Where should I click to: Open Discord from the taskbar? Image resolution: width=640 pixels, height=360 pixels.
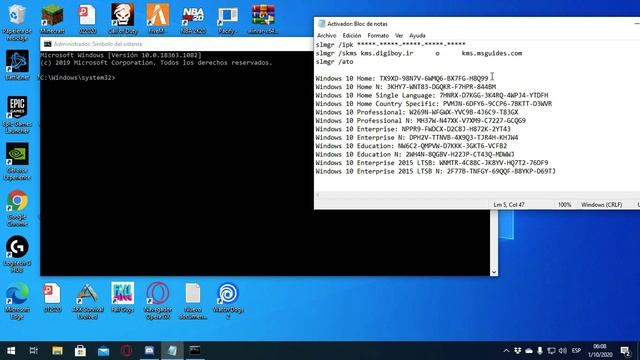coord(149,351)
